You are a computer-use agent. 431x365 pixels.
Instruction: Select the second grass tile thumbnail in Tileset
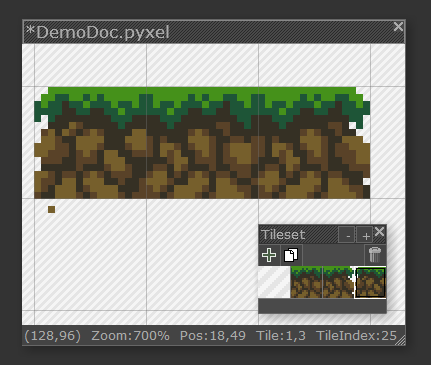338,282
